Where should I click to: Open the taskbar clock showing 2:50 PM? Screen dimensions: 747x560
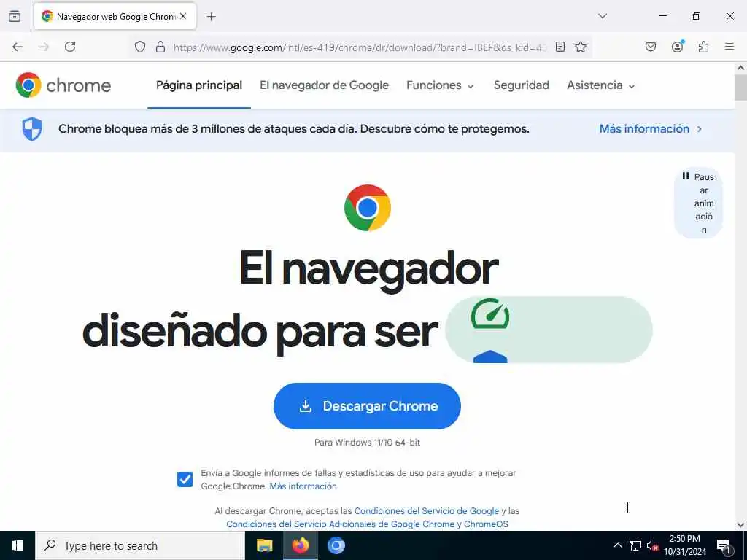point(684,545)
